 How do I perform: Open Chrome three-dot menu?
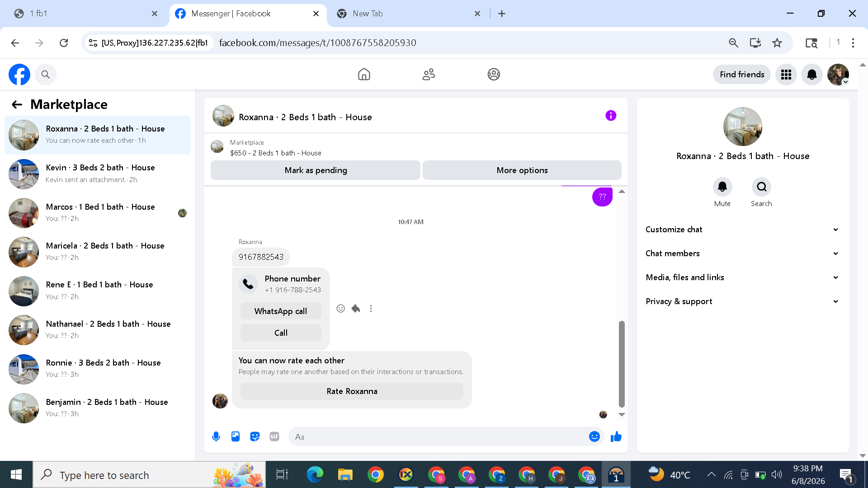tap(853, 43)
